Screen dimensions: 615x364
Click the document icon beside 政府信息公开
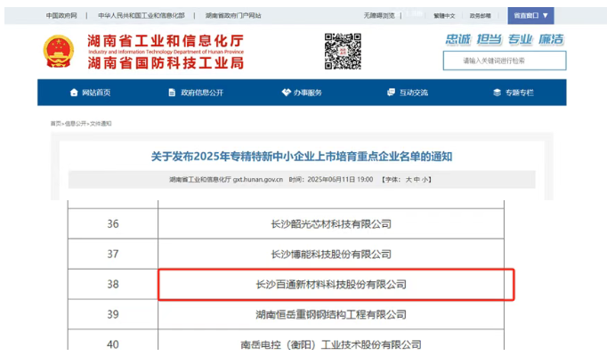pyautogui.click(x=172, y=93)
